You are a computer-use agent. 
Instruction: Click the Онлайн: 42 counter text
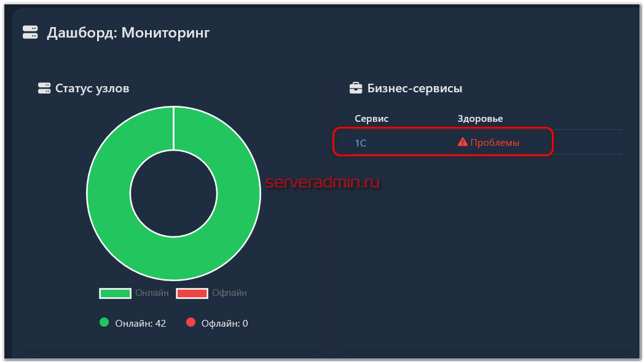click(141, 324)
